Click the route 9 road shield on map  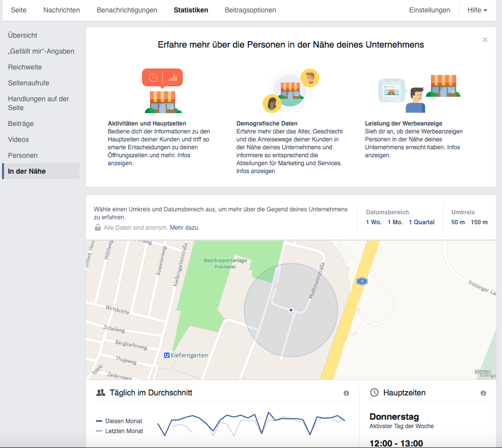click(x=361, y=281)
